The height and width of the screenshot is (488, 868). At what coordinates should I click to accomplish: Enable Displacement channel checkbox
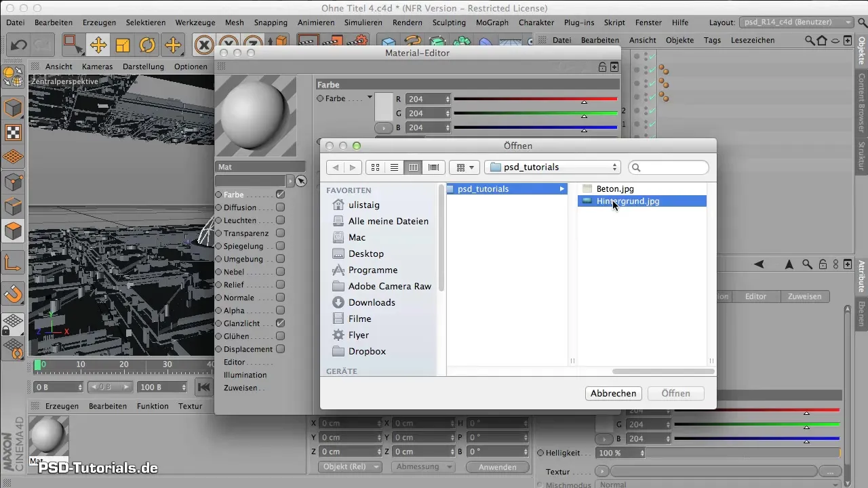[x=280, y=349]
